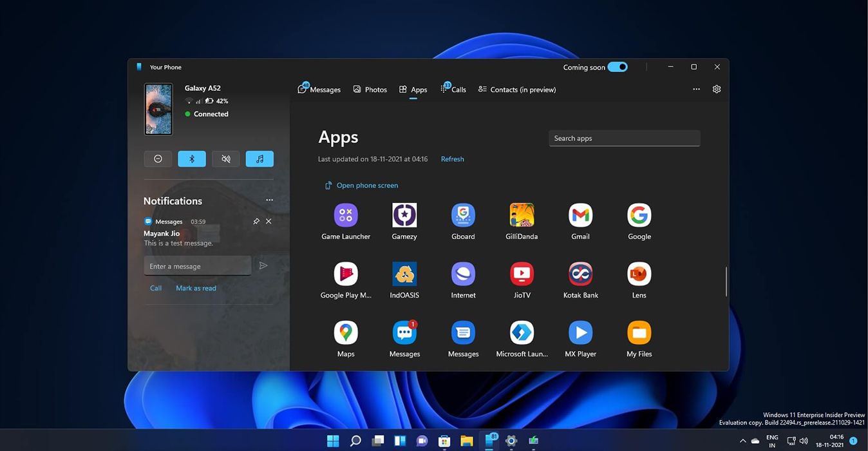
Task: Open Your Phone settings gear
Action: [x=716, y=89]
